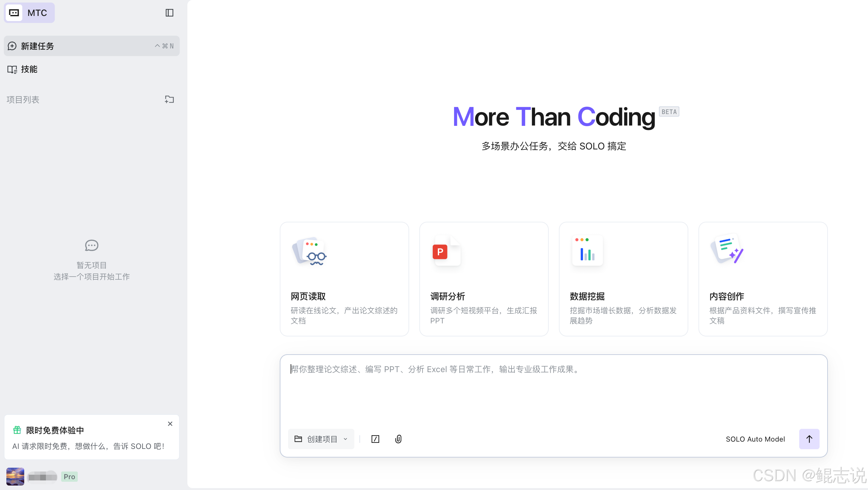Click the slash command icon
This screenshot has height=490, width=868.
pyautogui.click(x=375, y=439)
